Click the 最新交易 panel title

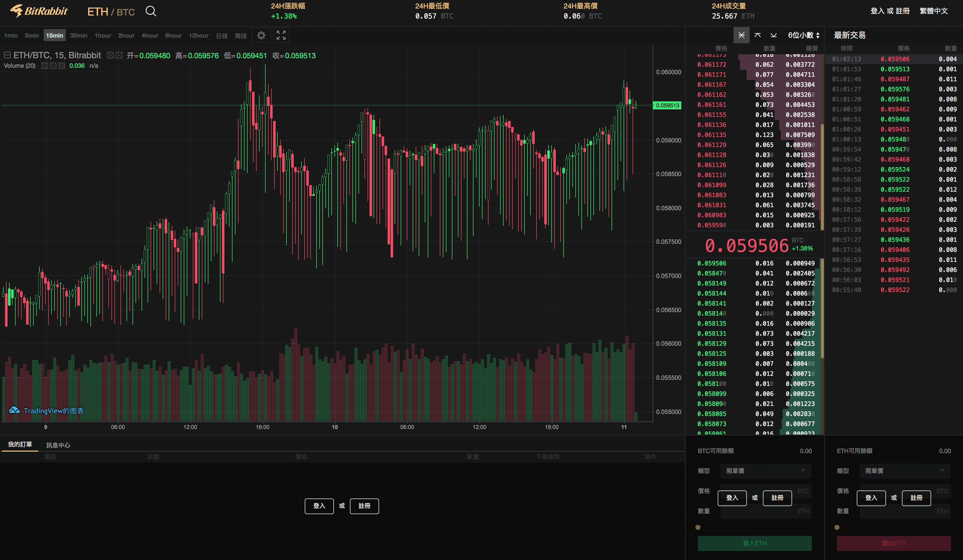[x=850, y=35]
